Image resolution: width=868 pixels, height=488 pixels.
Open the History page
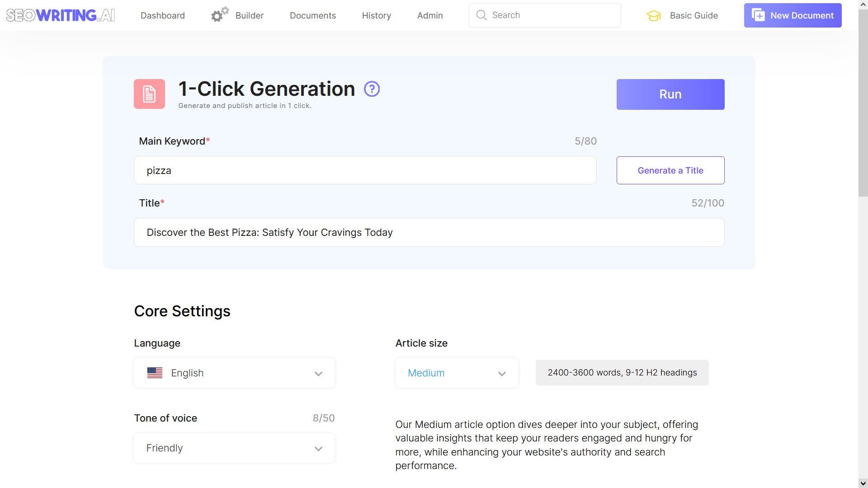click(376, 15)
